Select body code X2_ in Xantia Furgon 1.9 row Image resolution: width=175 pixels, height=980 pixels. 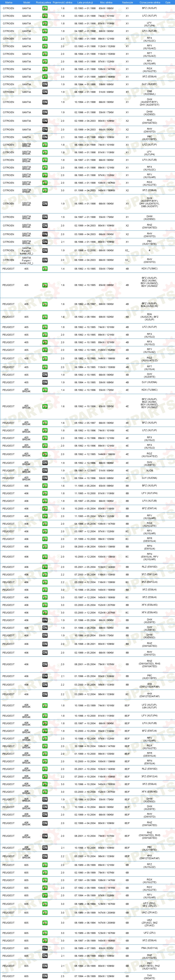128,251
